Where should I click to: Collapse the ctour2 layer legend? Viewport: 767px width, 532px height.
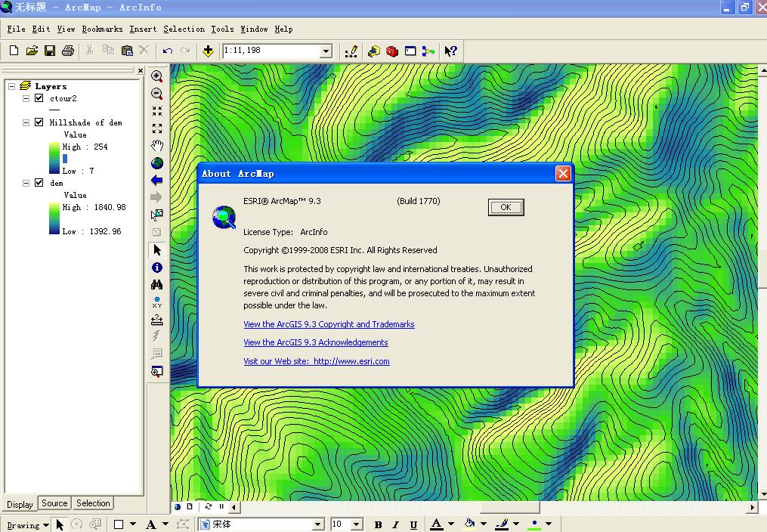26,98
